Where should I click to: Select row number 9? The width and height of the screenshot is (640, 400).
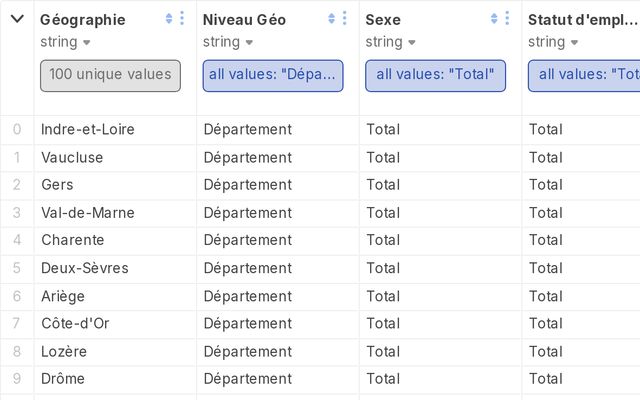click(17, 379)
